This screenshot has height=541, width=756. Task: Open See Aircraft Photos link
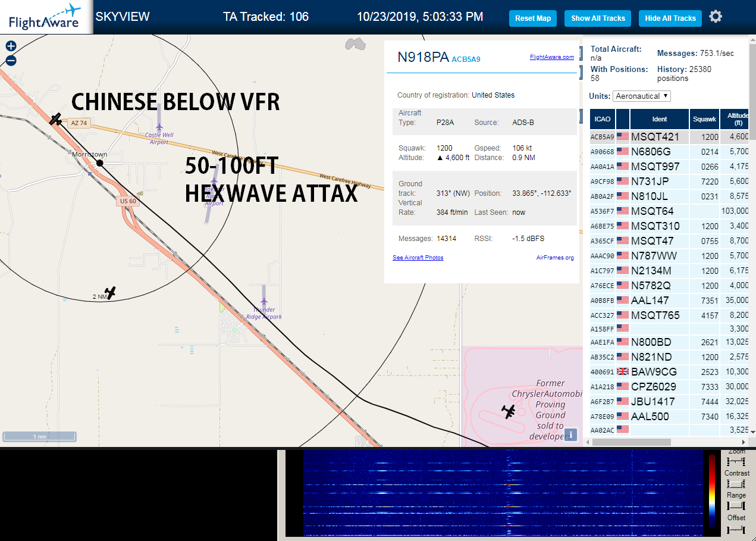[x=418, y=258]
